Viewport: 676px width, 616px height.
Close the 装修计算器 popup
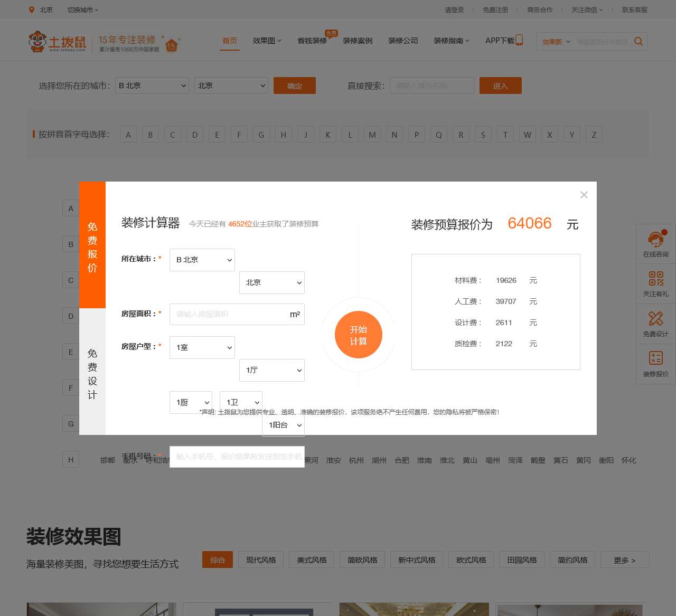[584, 195]
